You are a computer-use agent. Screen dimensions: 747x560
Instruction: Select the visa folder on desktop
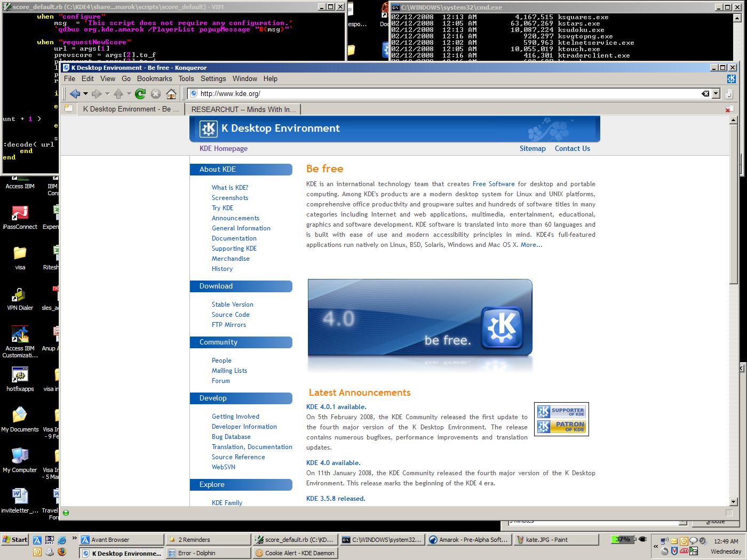pyautogui.click(x=20, y=258)
